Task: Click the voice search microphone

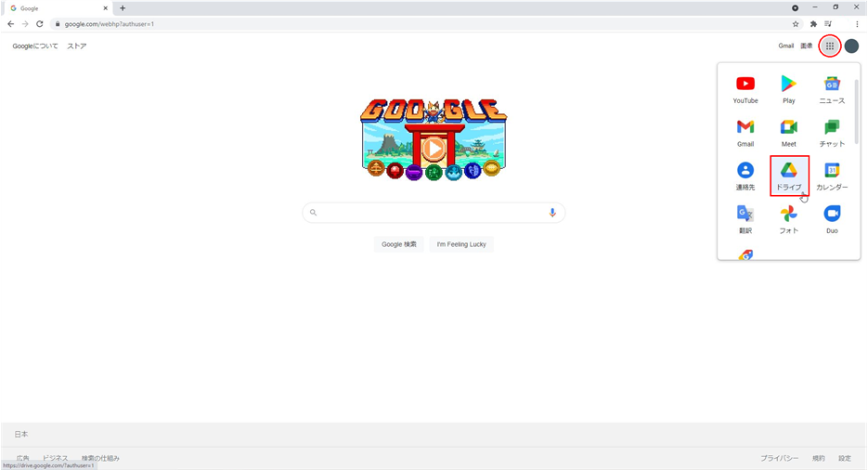Action: pos(552,213)
